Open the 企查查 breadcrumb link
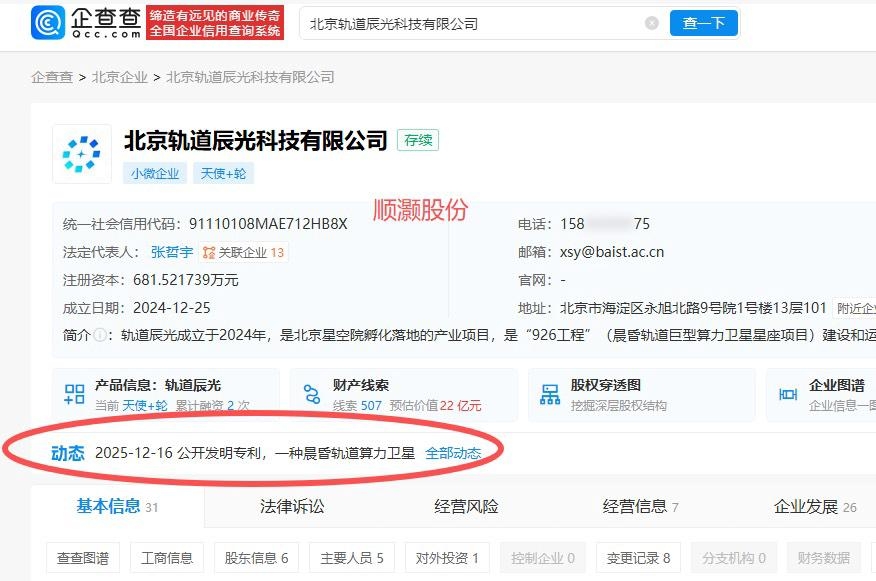The image size is (876, 581). [52, 77]
